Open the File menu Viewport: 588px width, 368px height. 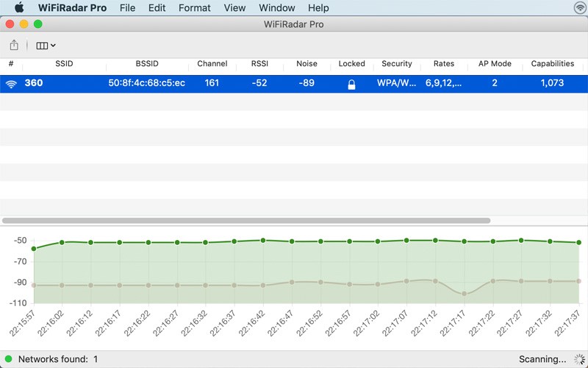(x=127, y=8)
